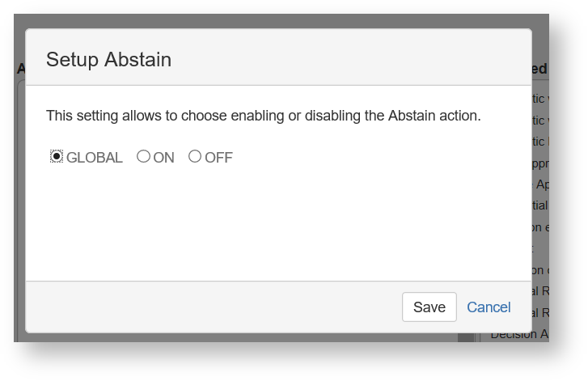Click the bold column heading behind dialog's right edge
This screenshot has width=588, height=381.
click(539, 70)
